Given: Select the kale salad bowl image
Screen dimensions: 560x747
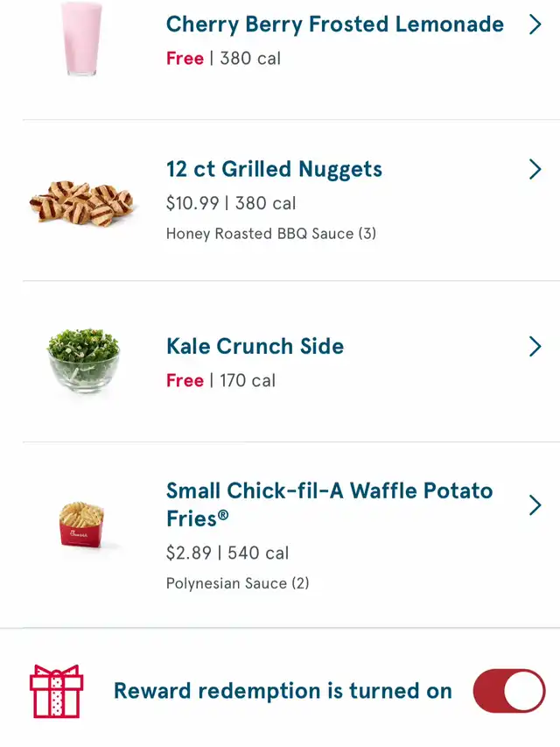Looking at the screenshot, I should [x=83, y=361].
